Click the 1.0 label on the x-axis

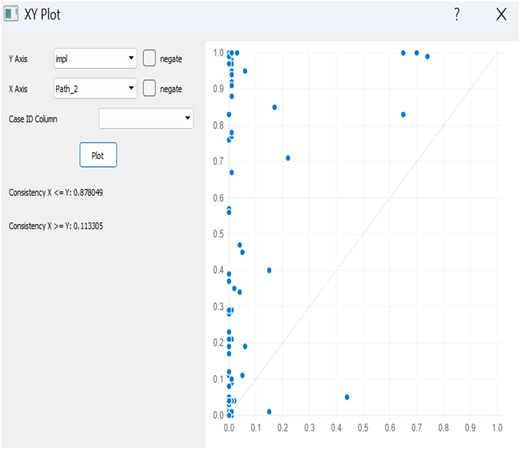point(497,428)
